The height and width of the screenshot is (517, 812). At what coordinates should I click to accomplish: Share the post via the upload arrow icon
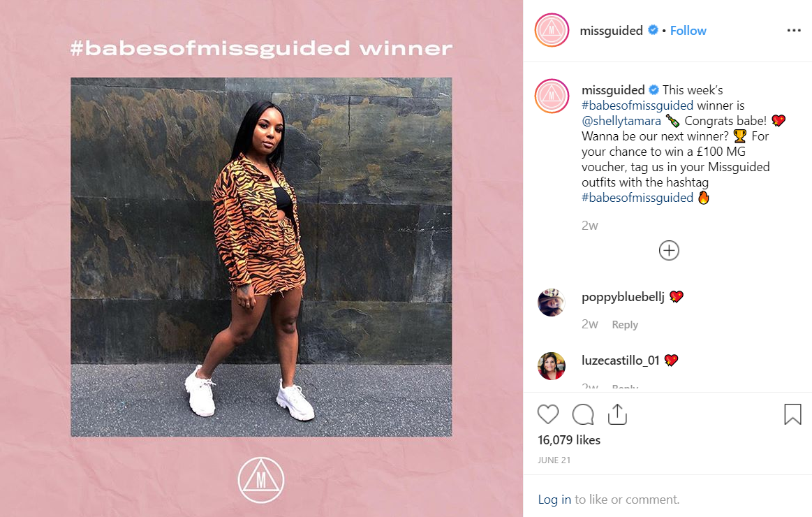[617, 414]
